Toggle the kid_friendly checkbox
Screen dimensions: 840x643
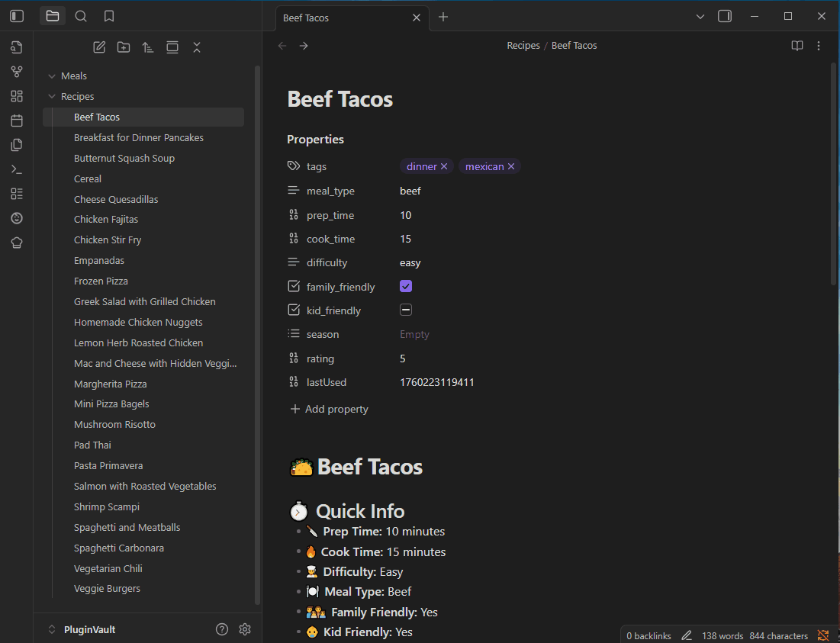[x=406, y=310]
